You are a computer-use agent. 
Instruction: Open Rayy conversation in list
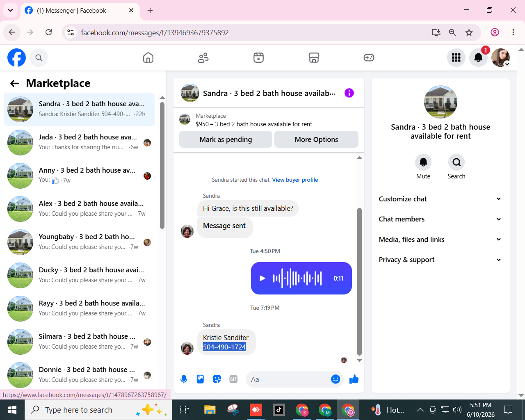click(x=79, y=308)
